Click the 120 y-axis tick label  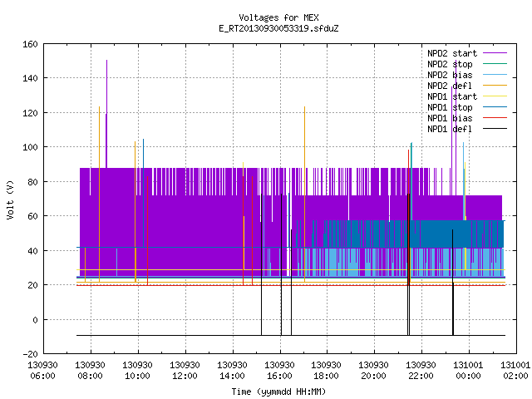pos(30,113)
